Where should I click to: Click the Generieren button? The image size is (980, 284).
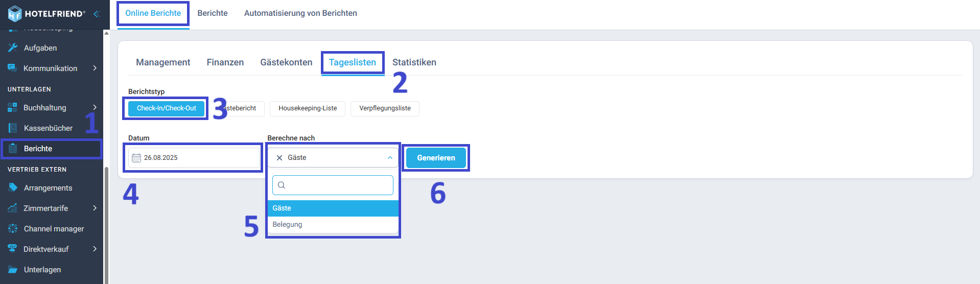point(436,158)
